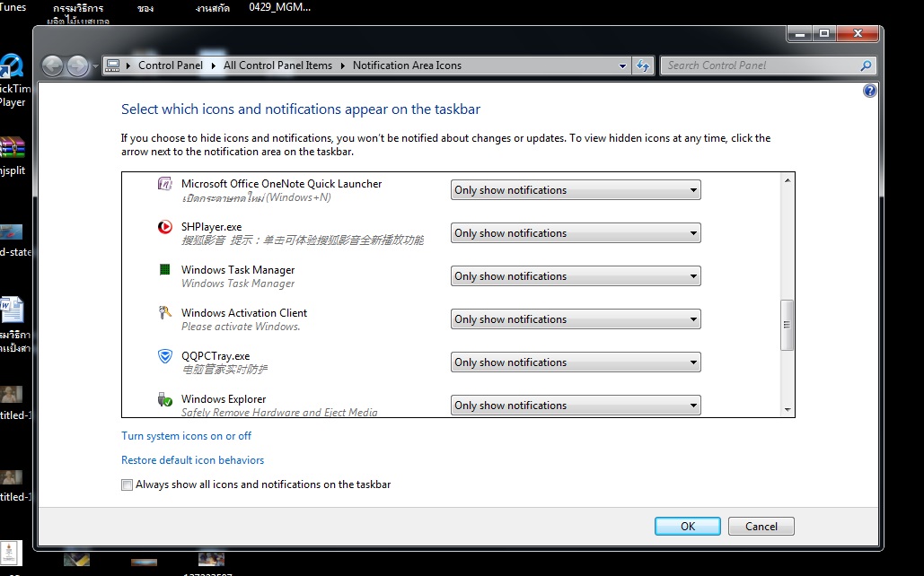Click the SHPlayer.exe red play icon

point(164,227)
